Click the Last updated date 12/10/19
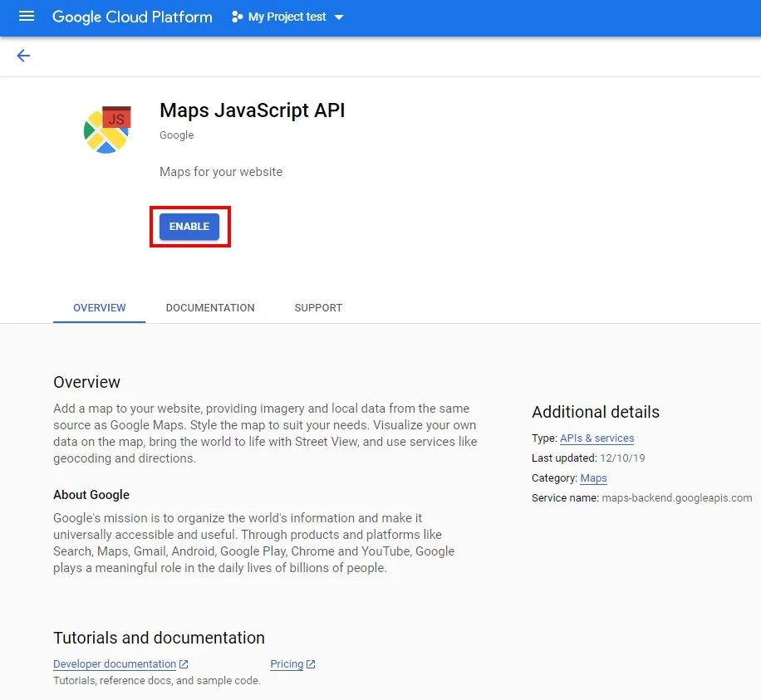761x700 pixels. click(622, 458)
